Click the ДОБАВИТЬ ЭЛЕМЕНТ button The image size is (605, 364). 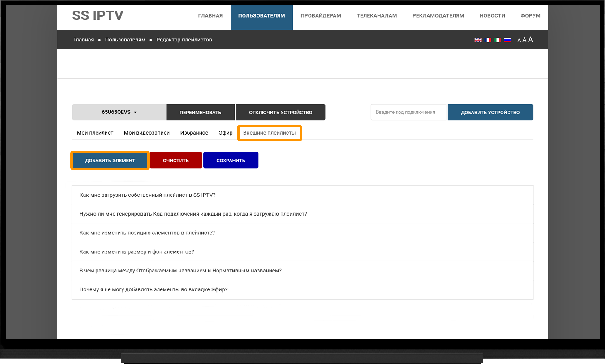click(110, 160)
